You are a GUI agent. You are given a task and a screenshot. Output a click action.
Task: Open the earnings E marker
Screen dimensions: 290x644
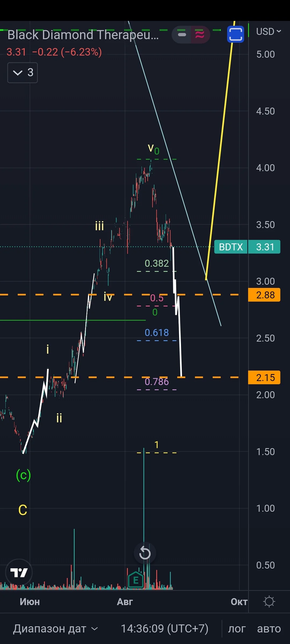tap(136, 580)
